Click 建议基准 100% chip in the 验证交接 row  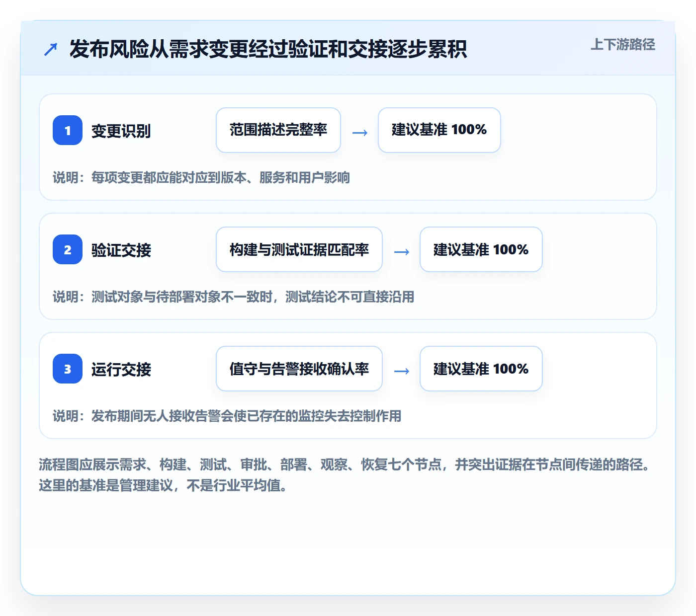click(x=481, y=249)
